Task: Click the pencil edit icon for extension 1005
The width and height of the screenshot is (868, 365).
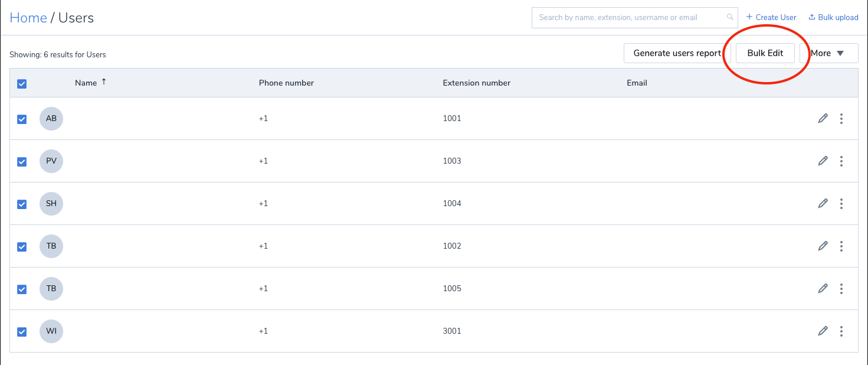Action: [x=823, y=289]
